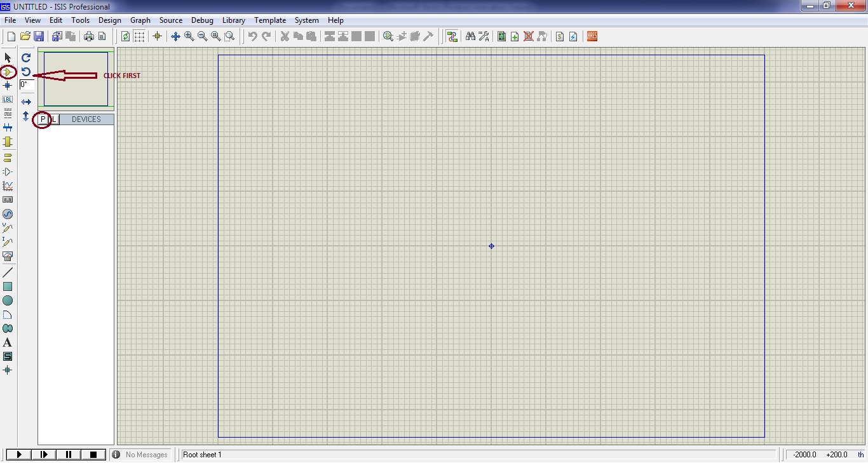This screenshot has width=868, height=463.
Task: Click the rotate clockwise arrow icon
Action: [26, 58]
